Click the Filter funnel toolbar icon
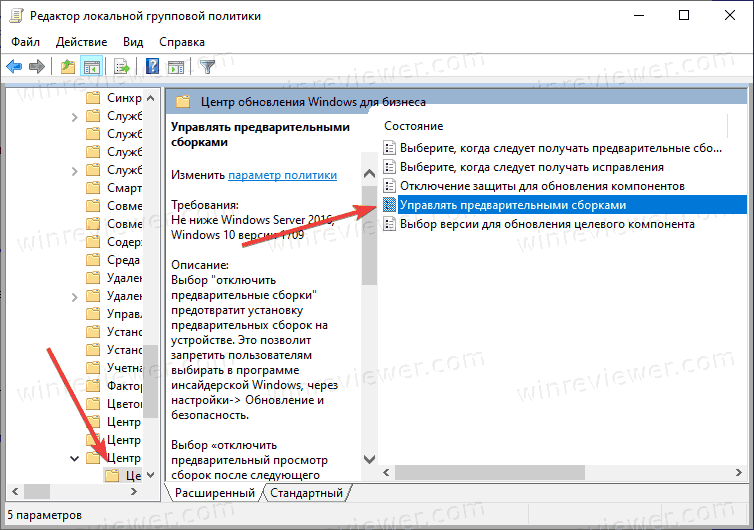The image size is (754, 530). (x=208, y=66)
